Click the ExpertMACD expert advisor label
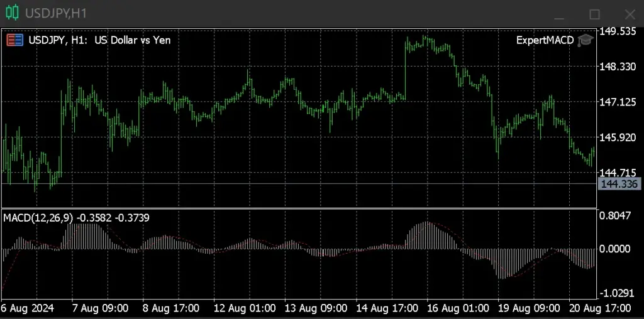This screenshot has width=644, height=319. [545, 40]
